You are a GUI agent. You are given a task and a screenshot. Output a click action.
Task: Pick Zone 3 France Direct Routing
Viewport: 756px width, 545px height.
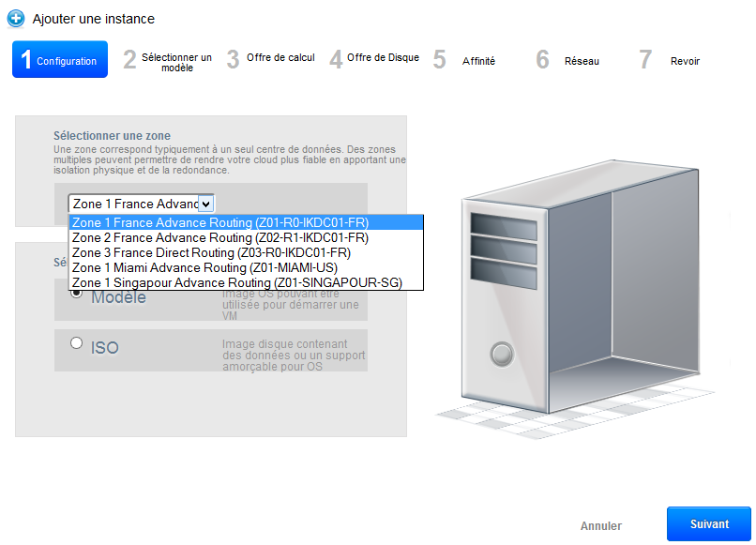click(211, 253)
